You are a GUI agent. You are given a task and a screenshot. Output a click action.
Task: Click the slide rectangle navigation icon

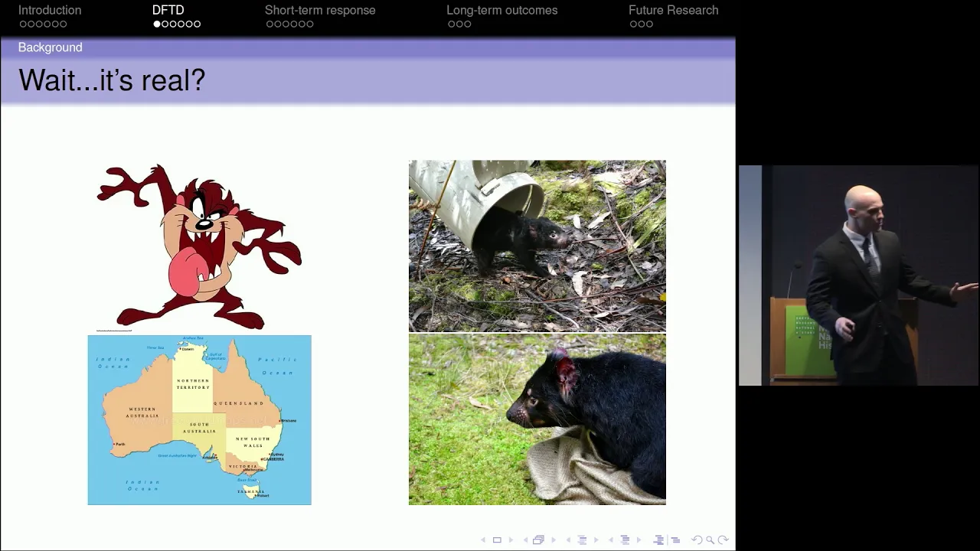tap(497, 540)
